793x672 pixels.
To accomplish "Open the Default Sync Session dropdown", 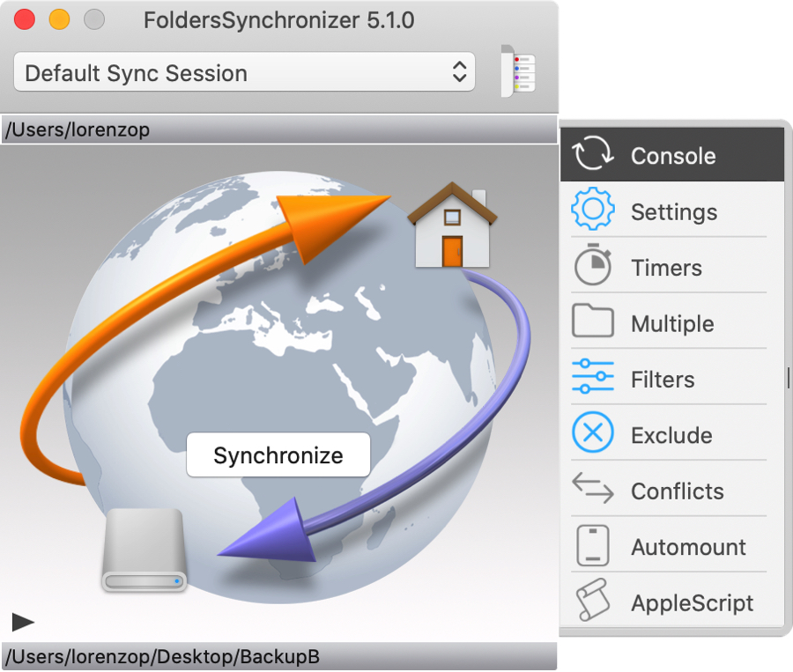I will click(244, 72).
